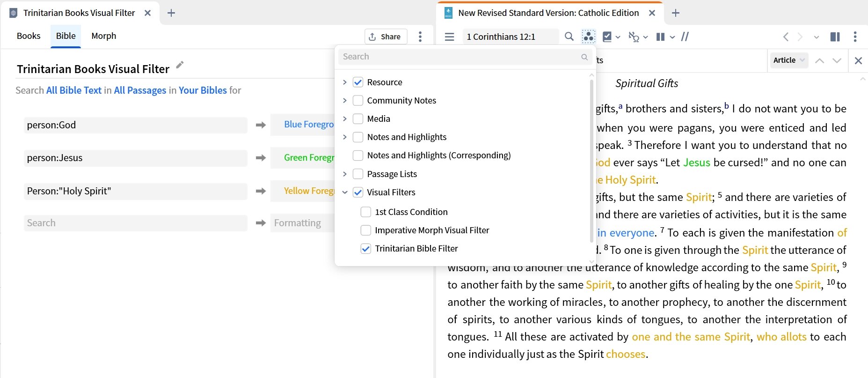Screen dimensions: 868x378
Task: Add new tab beside Trinitarian Books tab
Action: click(171, 13)
